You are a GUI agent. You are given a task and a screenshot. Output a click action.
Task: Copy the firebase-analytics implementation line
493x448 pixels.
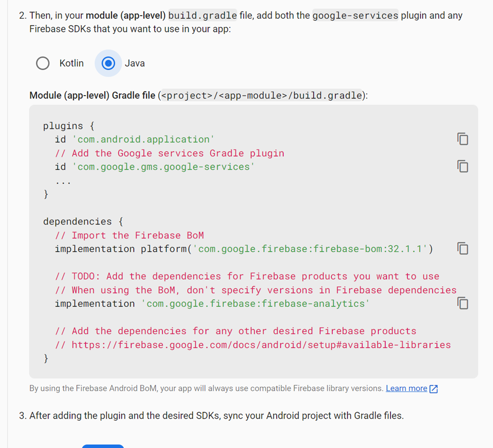click(x=463, y=303)
